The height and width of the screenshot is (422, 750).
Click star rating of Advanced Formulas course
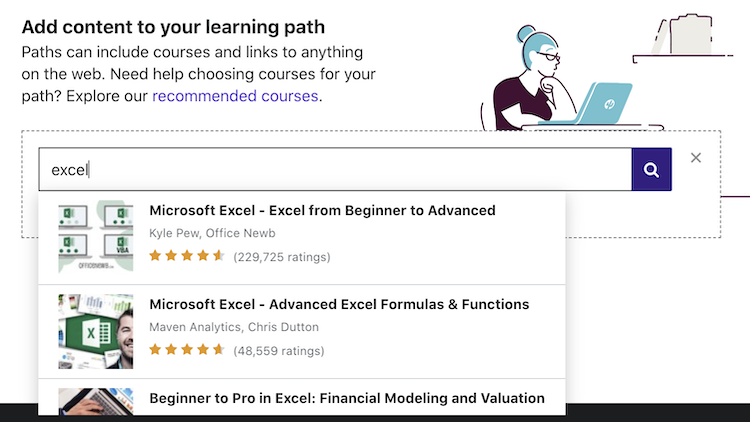187,350
